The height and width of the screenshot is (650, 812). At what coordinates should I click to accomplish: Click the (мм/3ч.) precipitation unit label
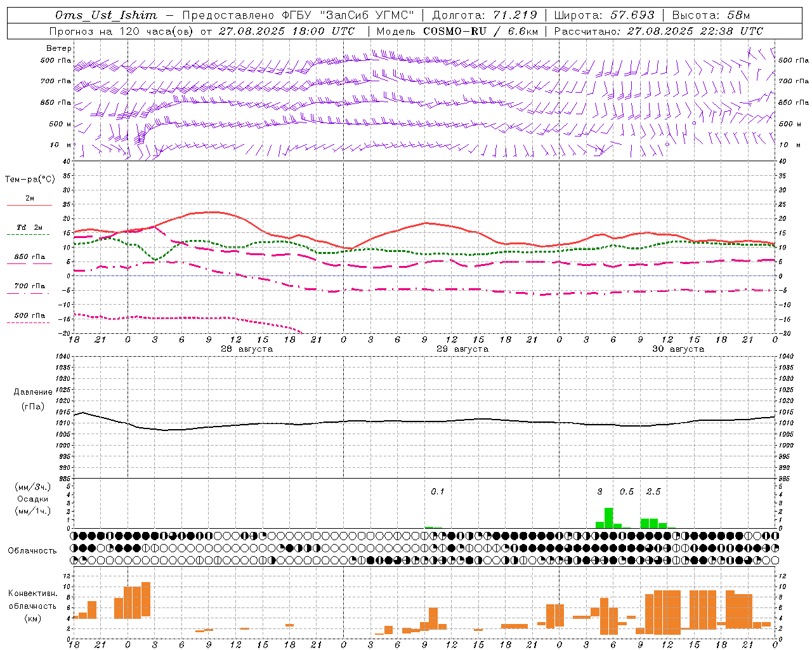tap(33, 487)
